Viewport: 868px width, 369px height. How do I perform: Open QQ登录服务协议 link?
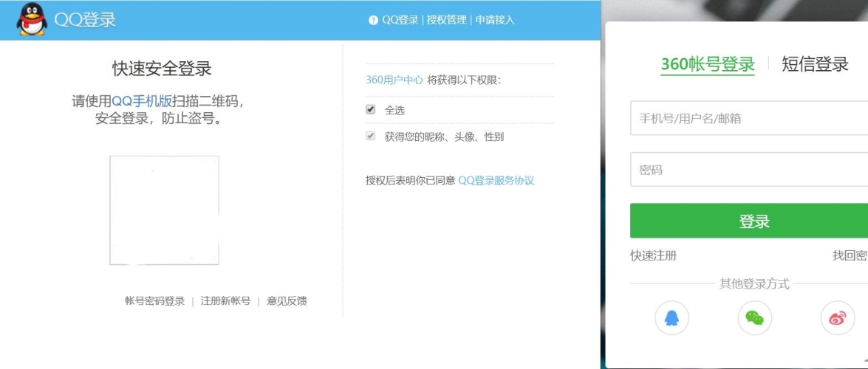click(x=496, y=180)
